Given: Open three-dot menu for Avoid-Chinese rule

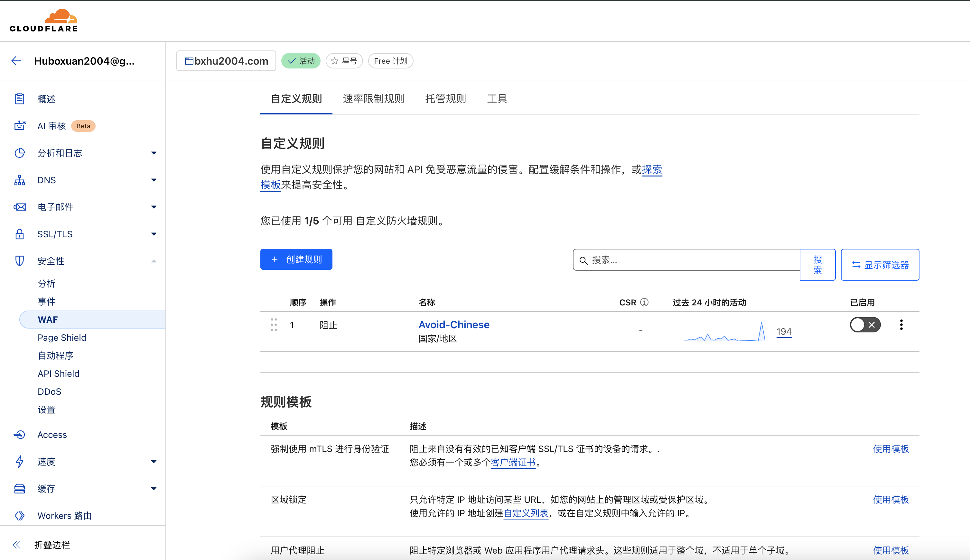Looking at the screenshot, I should (901, 325).
